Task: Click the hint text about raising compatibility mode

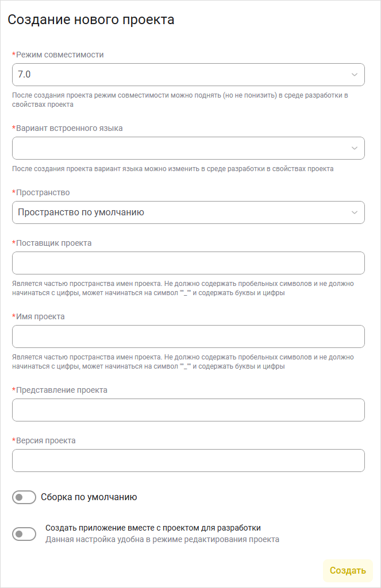Action: point(181,100)
